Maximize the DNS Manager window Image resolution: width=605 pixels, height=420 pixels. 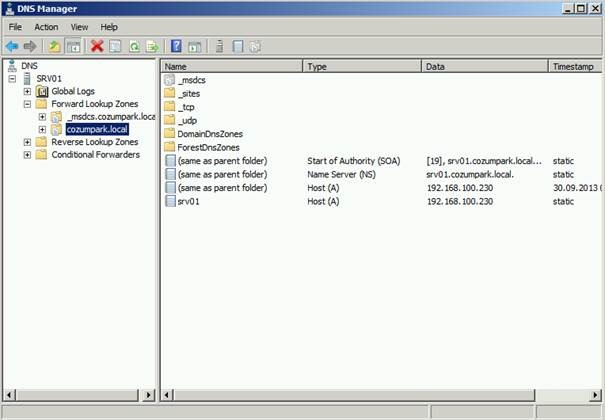point(581,9)
